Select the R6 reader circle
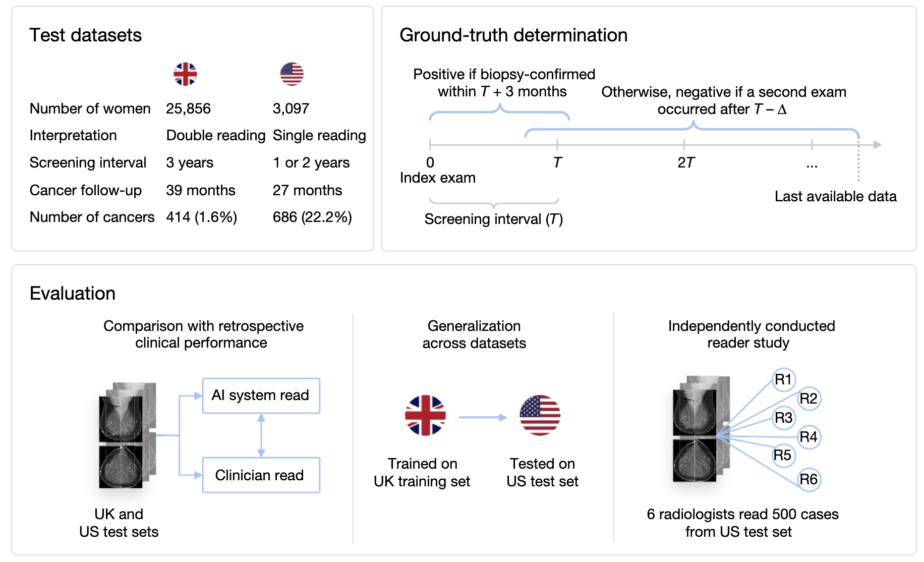924x562 pixels. click(808, 479)
